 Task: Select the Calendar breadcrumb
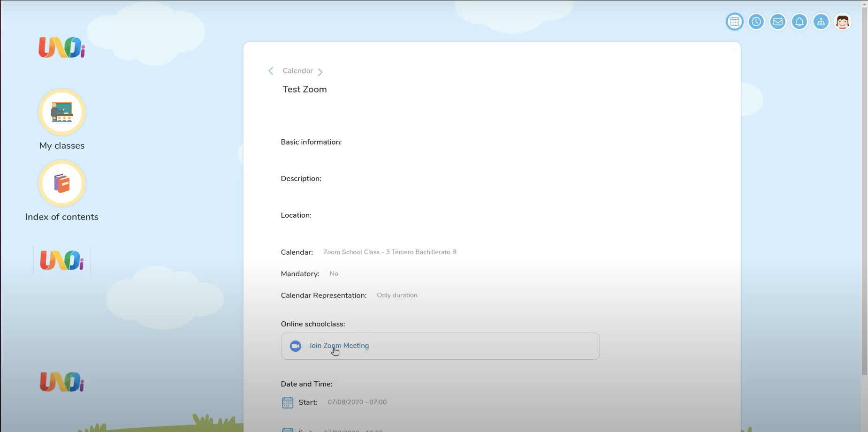297,71
